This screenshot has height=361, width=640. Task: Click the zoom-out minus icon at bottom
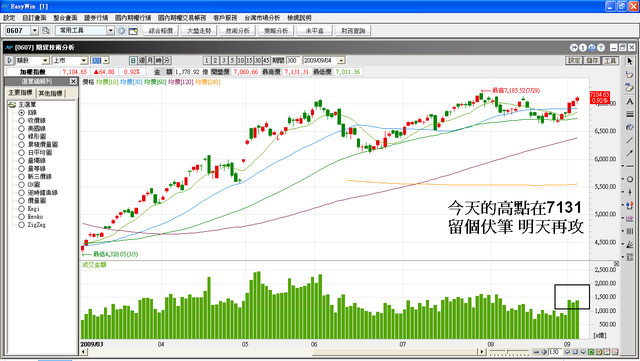coord(536,352)
